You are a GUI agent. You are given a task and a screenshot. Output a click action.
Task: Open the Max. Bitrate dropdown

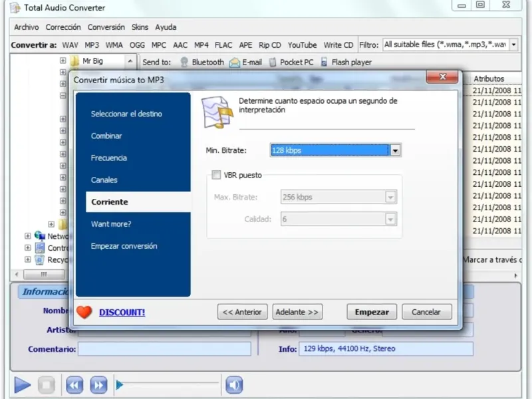tap(390, 197)
